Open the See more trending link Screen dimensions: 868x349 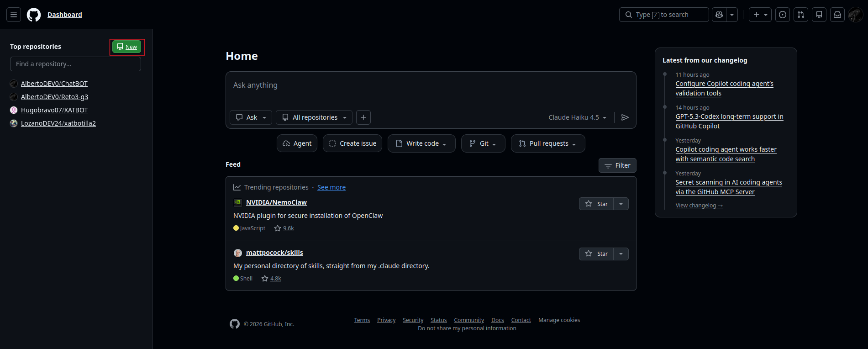(331, 187)
